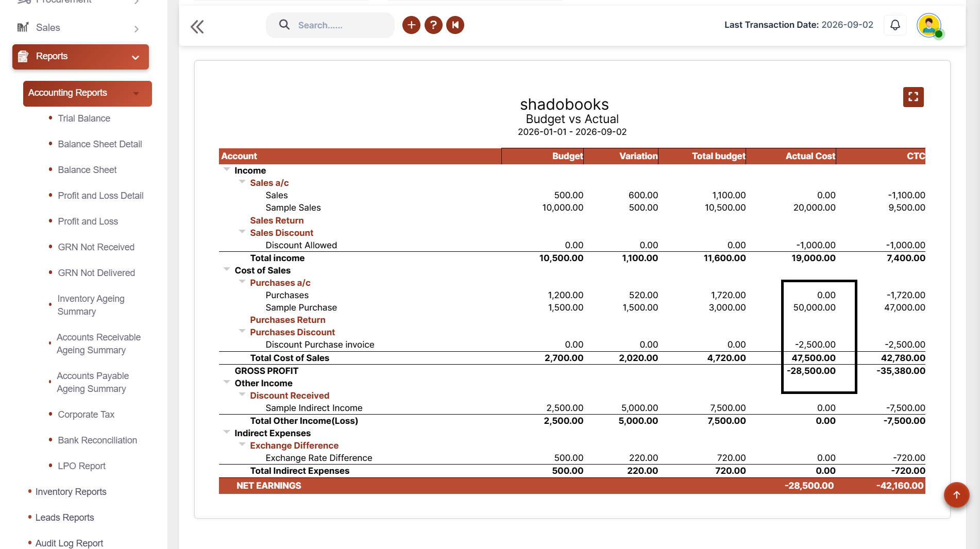Open LPO Report
Screen dimensions: 980x549
(81, 466)
